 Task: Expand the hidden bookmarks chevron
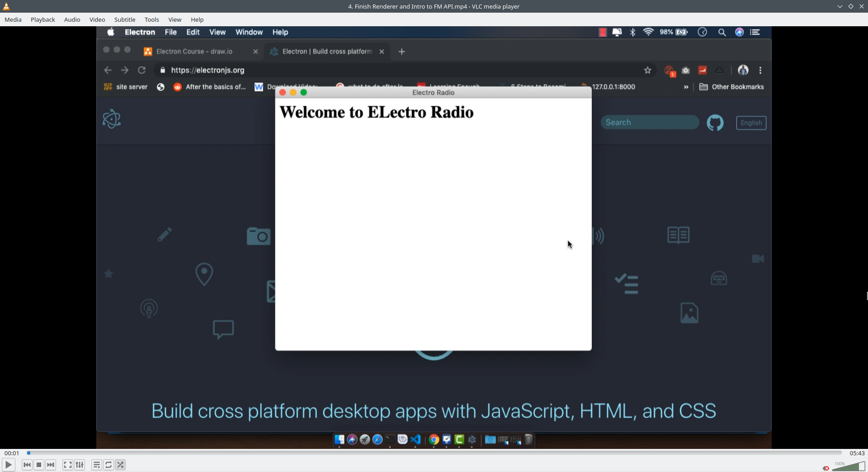(x=686, y=87)
